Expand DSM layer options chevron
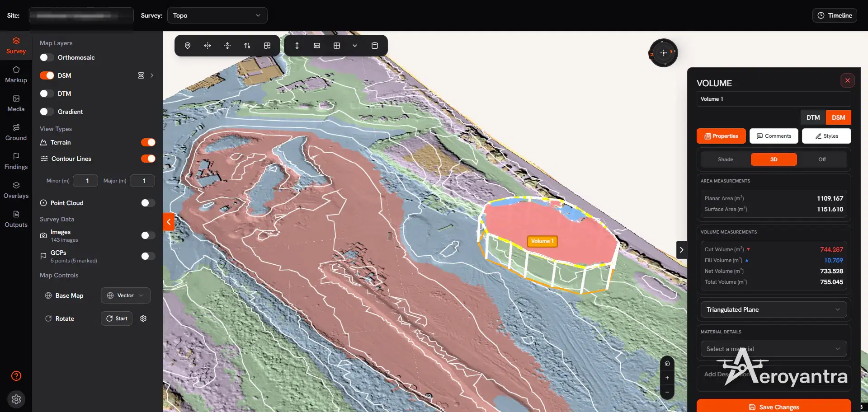This screenshot has height=412, width=868. coord(152,75)
